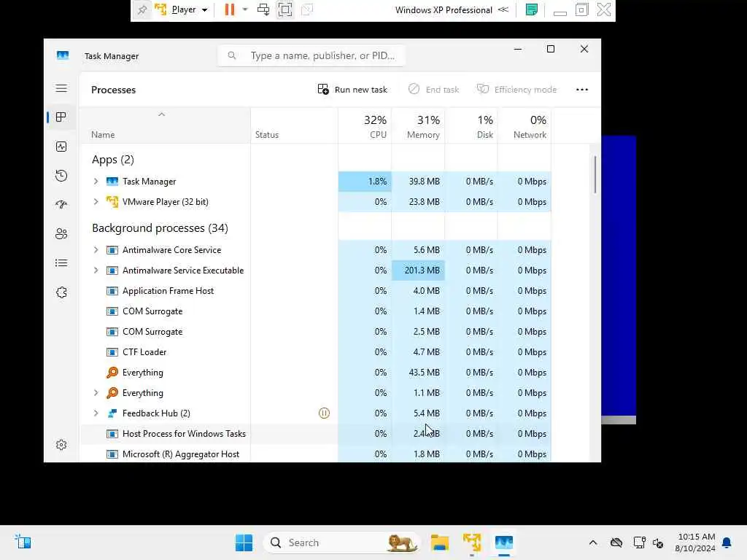Image resolution: width=747 pixels, height=560 pixels.
Task: Switch to VMware Player taskbar icon
Action: pyautogui.click(x=472, y=542)
